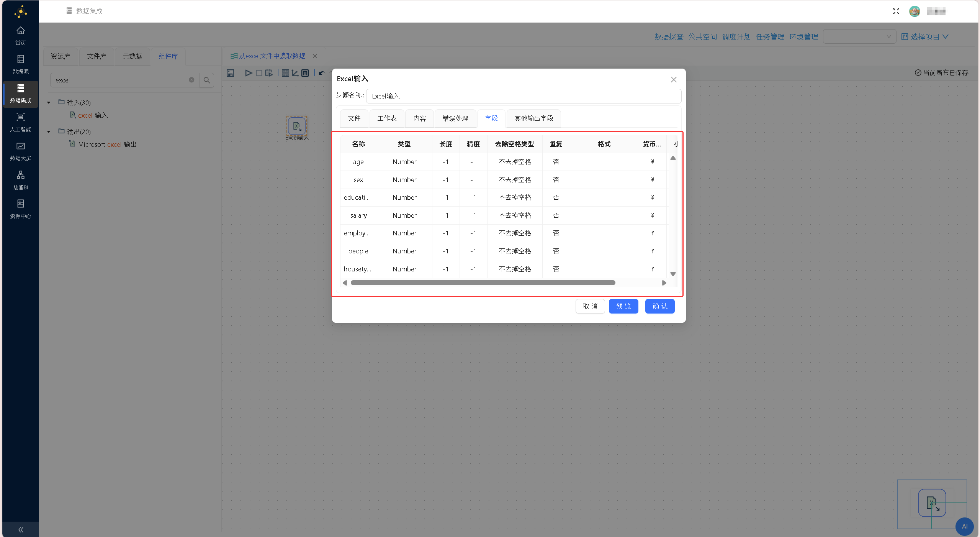Collapse the 输出(20) tree folder
This screenshot has width=980, height=537.
49,131
